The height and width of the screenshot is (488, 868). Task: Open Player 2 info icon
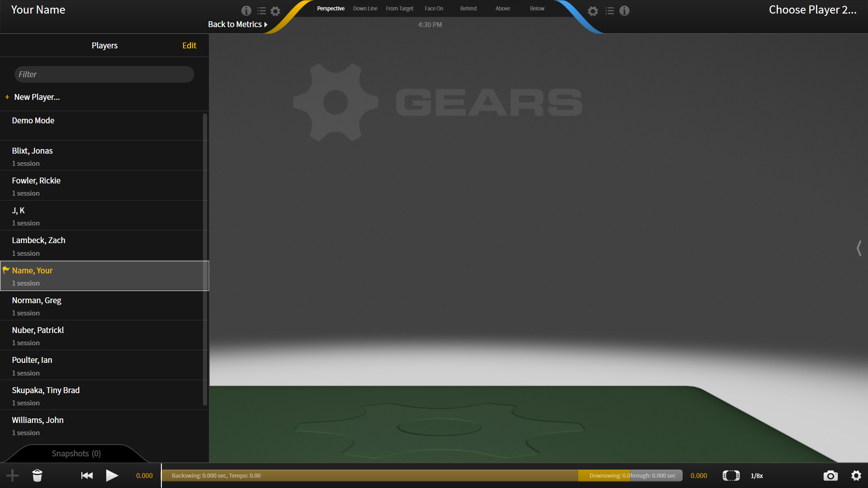(x=624, y=11)
